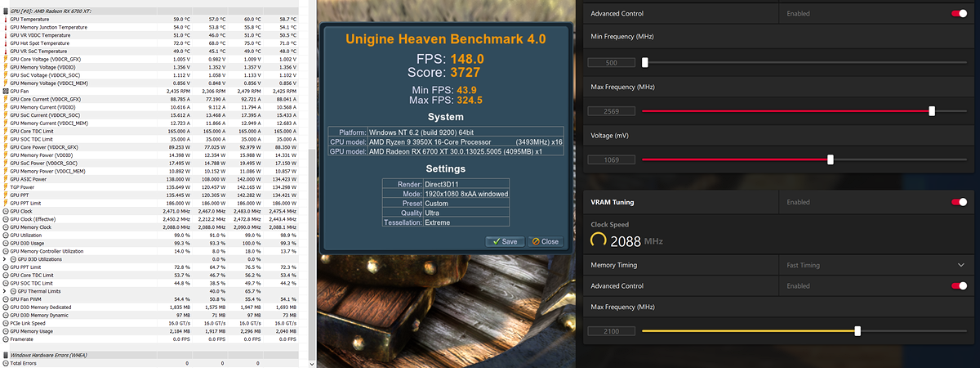Click the fan icon next to GPU Fan
The width and height of the screenshot is (980, 368).
coord(6,91)
